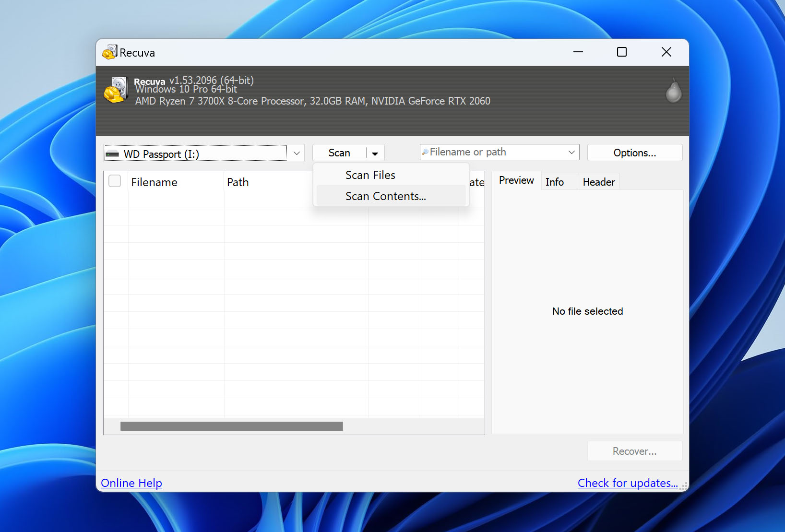This screenshot has height=532, width=785.
Task: Choose Scan Contents from the menu
Action: pyautogui.click(x=385, y=196)
